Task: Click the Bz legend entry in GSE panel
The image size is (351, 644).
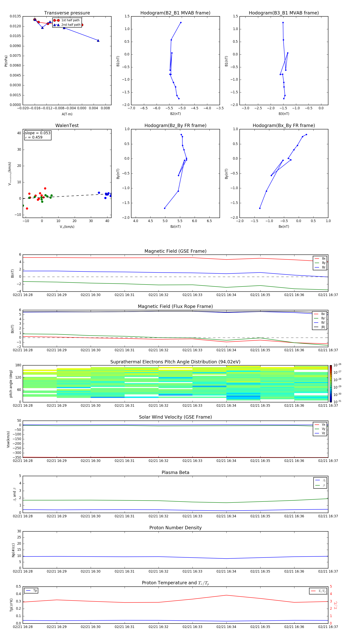Action: click(x=320, y=267)
